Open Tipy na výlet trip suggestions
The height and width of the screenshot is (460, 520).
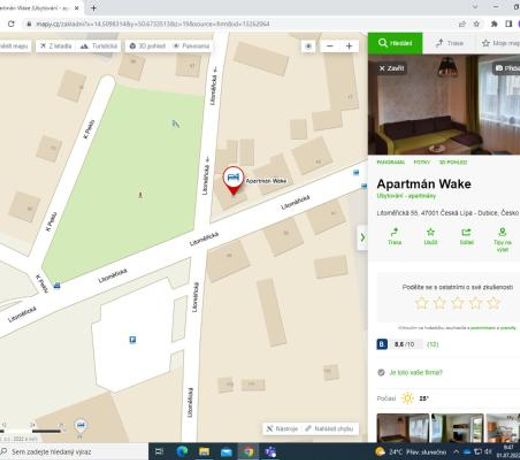tap(502, 240)
